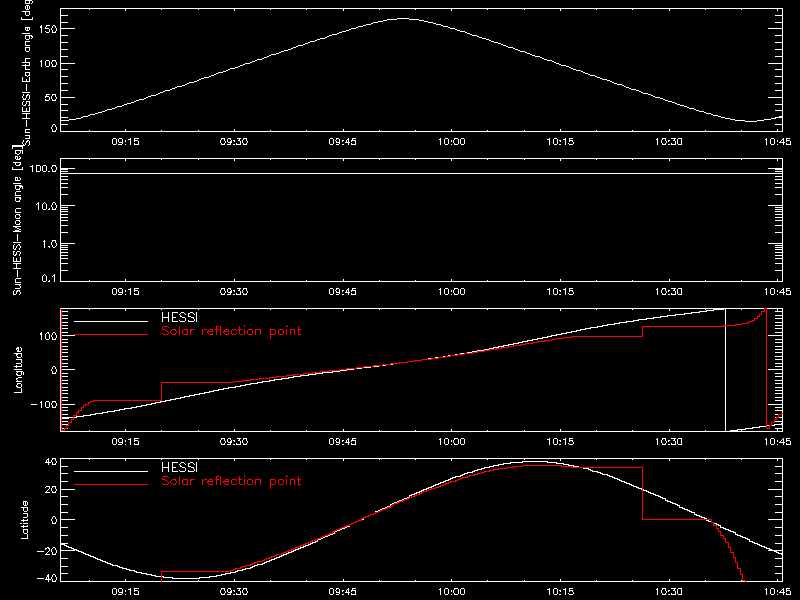Image resolution: width=800 pixels, height=600 pixels.
Task: Click the Sun-HESSI-Moon angle axis label
Action: [x=17, y=220]
